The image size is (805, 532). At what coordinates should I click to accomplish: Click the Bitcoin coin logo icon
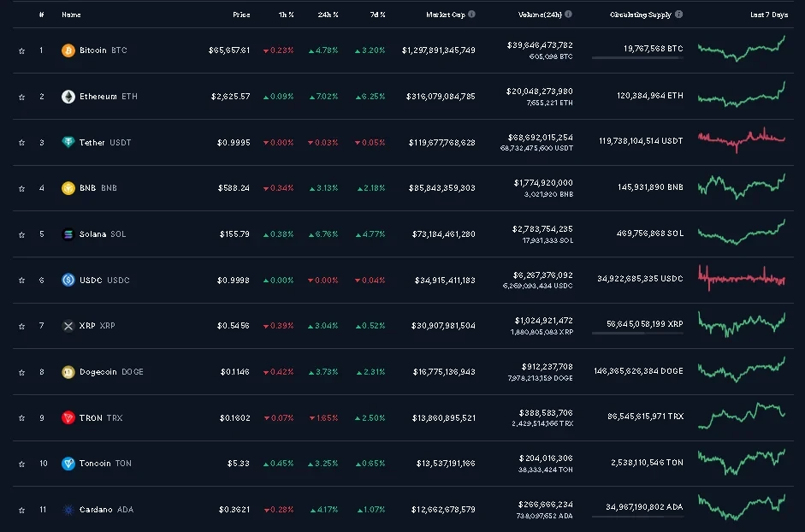68,50
